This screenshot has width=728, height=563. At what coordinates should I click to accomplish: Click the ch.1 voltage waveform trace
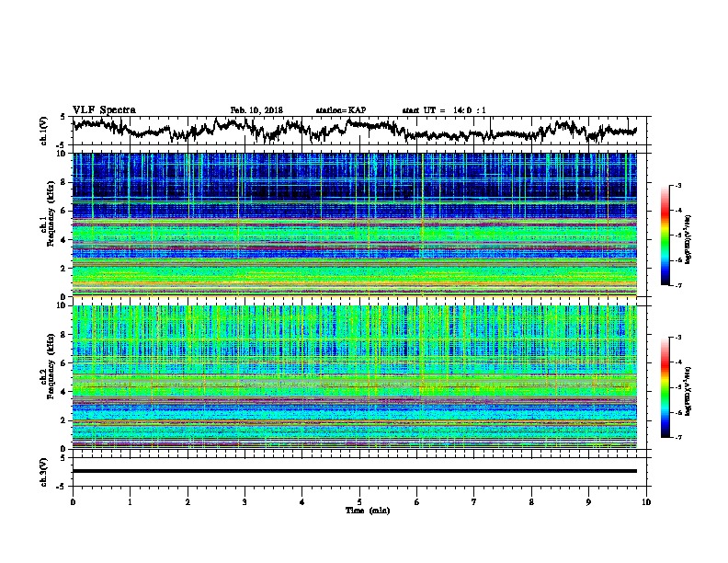pyautogui.click(x=354, y=130)
